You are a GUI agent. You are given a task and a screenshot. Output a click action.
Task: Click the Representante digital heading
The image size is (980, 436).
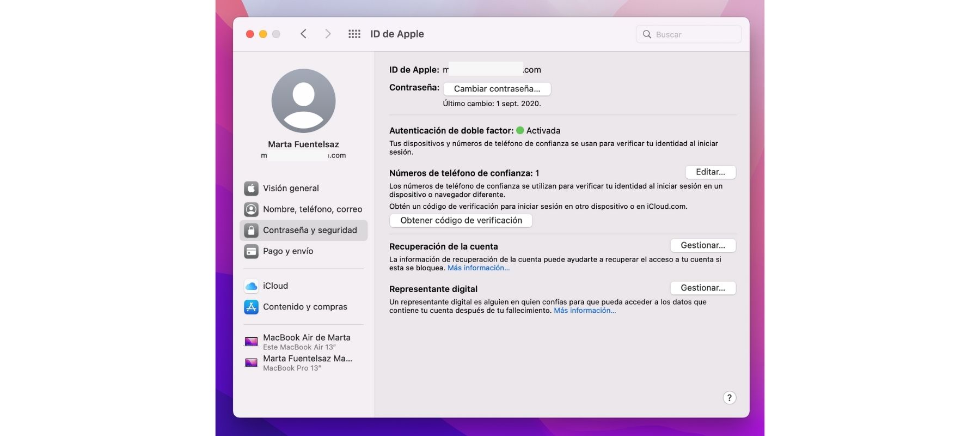[x=433, y=289]
